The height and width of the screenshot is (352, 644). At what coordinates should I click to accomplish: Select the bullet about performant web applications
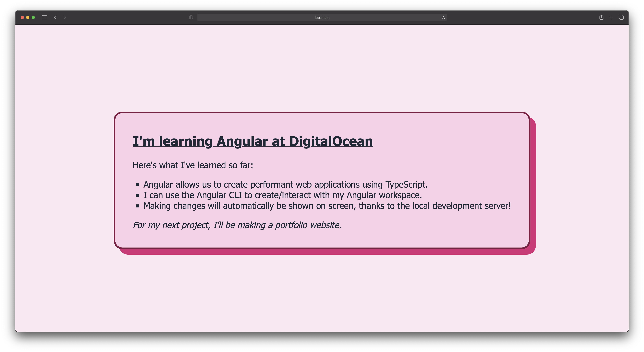coord(285,185)
